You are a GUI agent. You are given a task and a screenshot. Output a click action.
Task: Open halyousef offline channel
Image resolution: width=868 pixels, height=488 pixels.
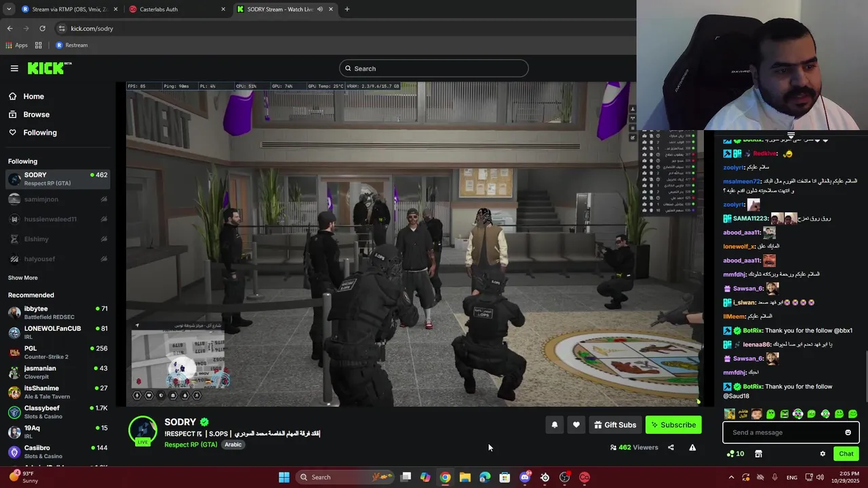tap(58, 259)
